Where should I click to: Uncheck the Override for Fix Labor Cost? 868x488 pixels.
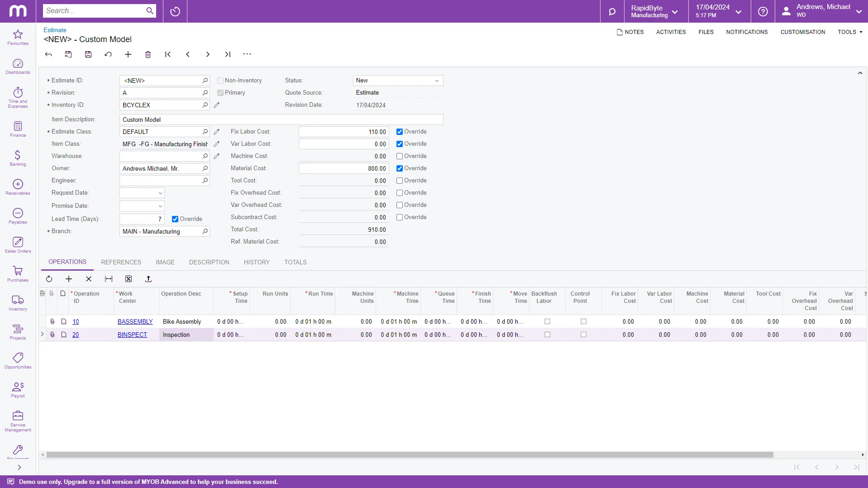click(x=399, y=132)
